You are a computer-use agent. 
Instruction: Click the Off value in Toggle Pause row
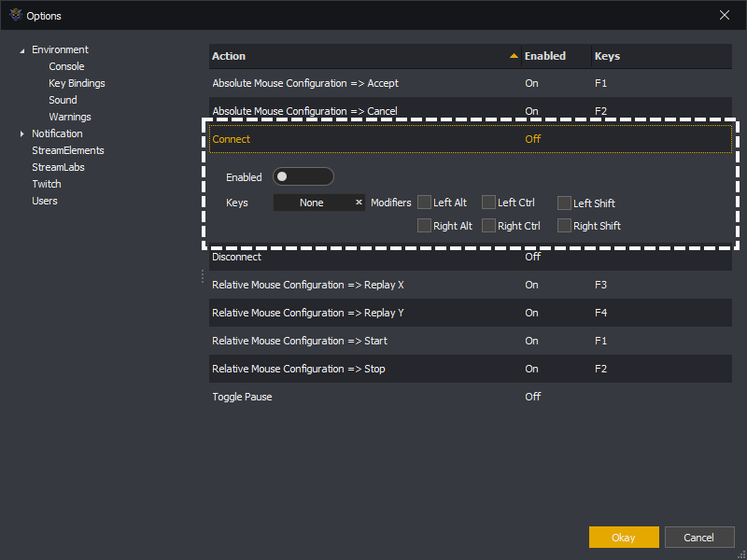click(x=532, y=397)
